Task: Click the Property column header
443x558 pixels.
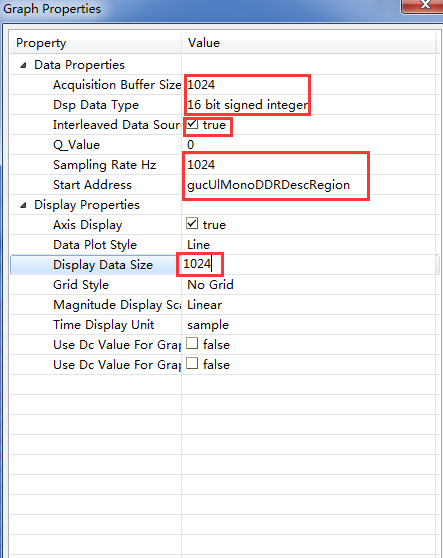Action: tap(95, 43)
